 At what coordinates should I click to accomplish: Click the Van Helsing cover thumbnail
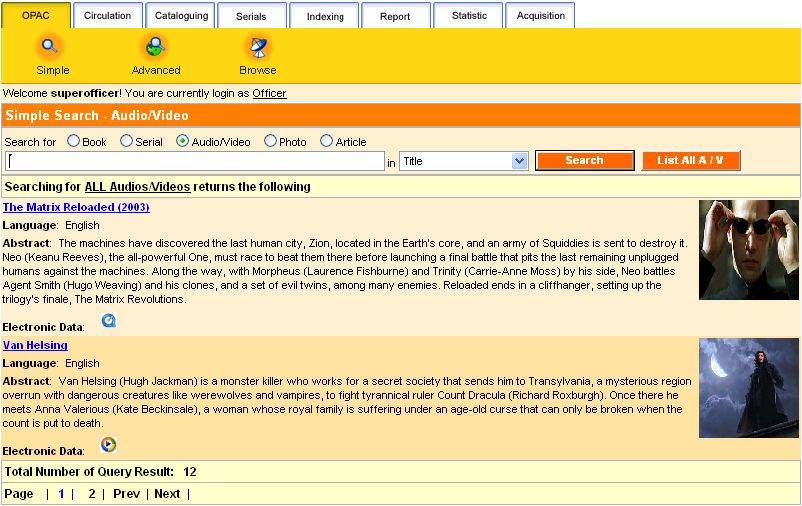point(749,388)
